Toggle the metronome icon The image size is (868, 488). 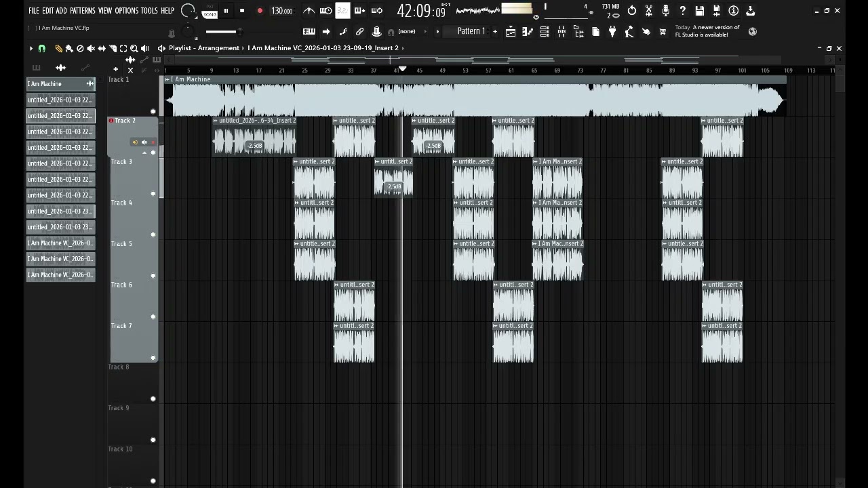pos(309,11)
